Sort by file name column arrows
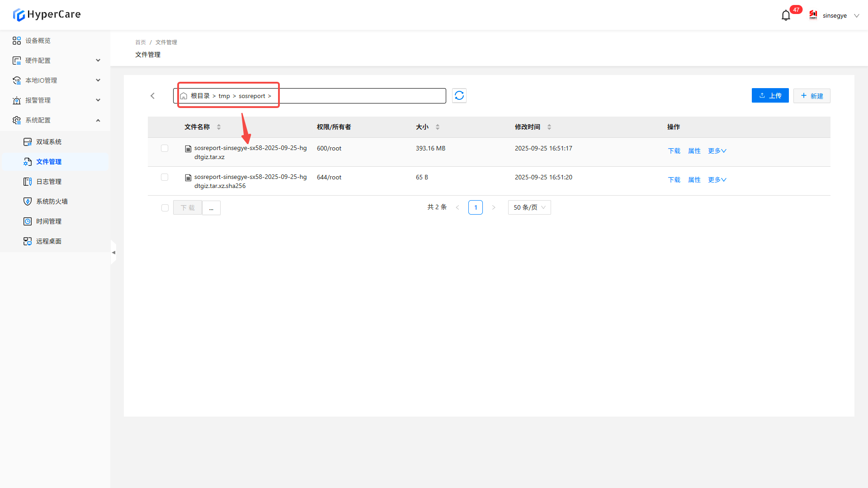Screen dimensions: 868x488 219,127
